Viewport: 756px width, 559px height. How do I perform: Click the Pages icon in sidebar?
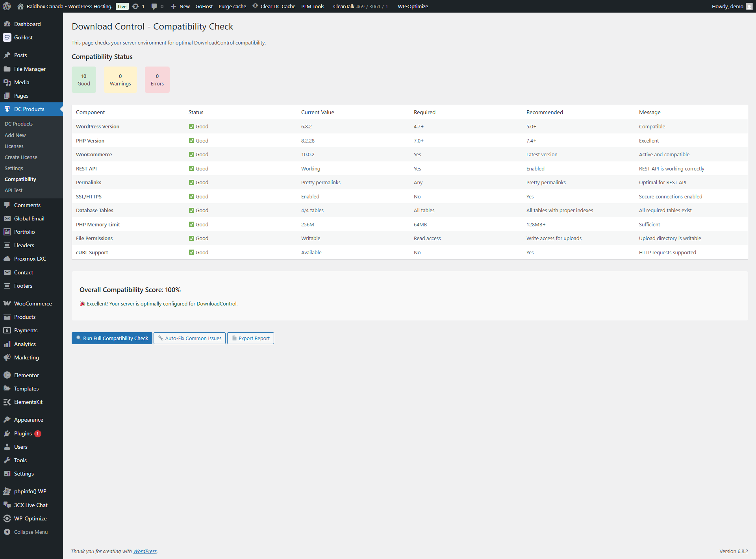tap(7, 96)
